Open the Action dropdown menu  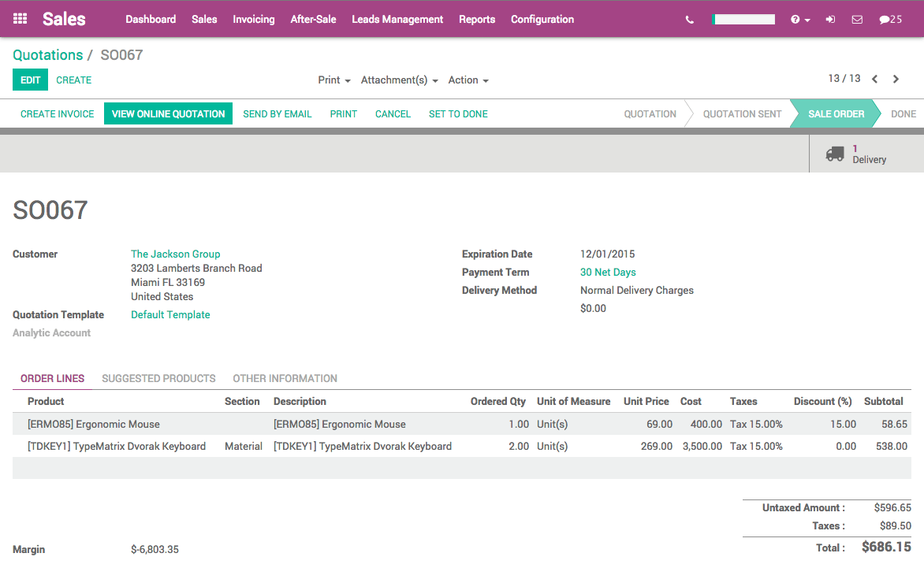(468, 80)
